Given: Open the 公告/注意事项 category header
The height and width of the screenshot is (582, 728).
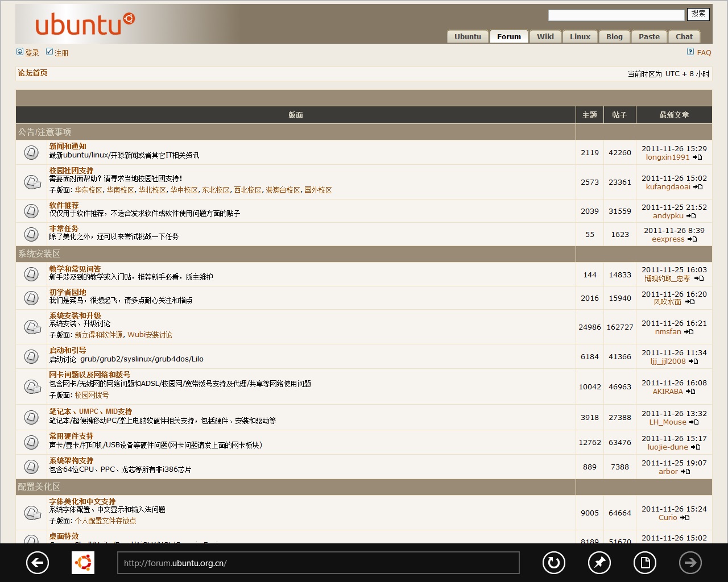Looking at the screenshot, I should pyautogui.click(x=44, y=132).
